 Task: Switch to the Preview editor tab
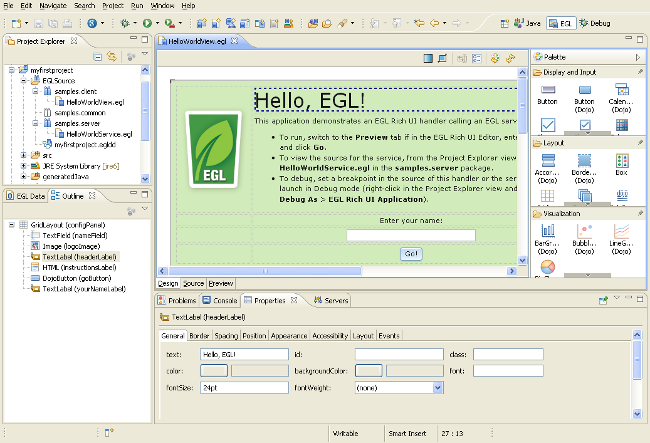tap(221, 283)
